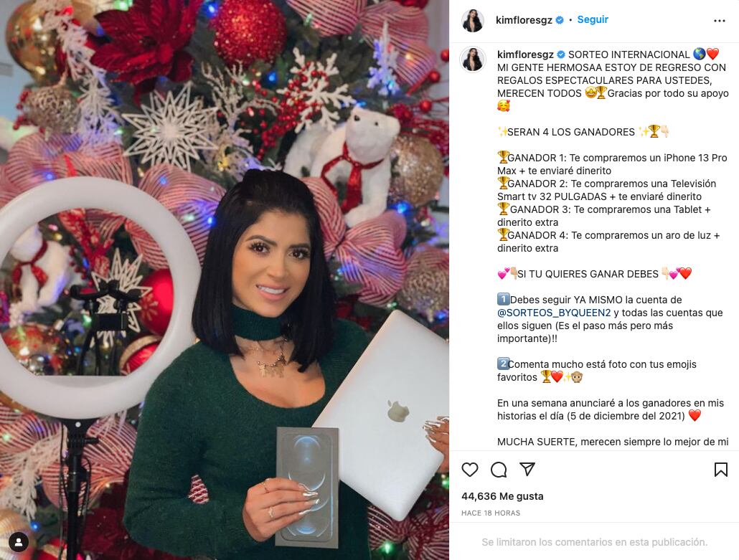Open the HACE 18 HORAS timestamp link

[491, 513]
